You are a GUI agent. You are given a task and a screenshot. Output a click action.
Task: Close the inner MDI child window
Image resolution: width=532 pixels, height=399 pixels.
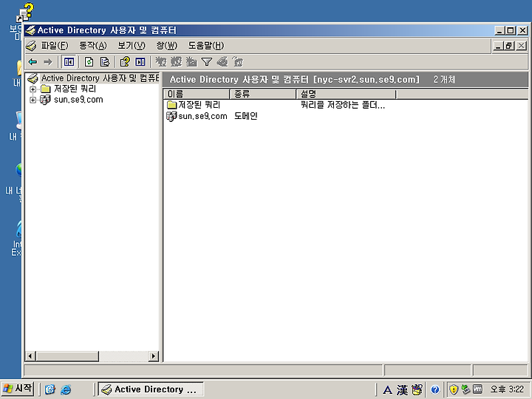[x=521, y=46]
